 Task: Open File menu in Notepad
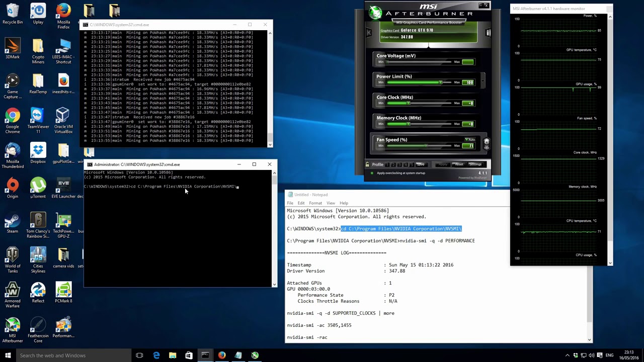point(290,203)
